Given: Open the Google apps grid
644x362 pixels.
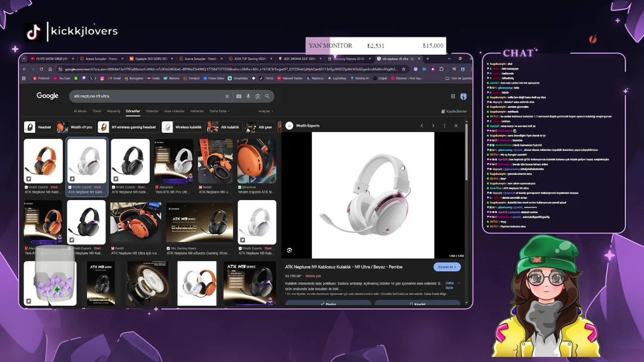Looking at the screenshot, I should click(453, 96).
